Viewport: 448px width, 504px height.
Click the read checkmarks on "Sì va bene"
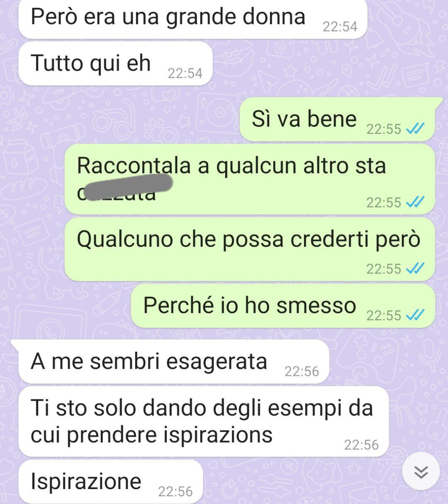tap(415, 129)
